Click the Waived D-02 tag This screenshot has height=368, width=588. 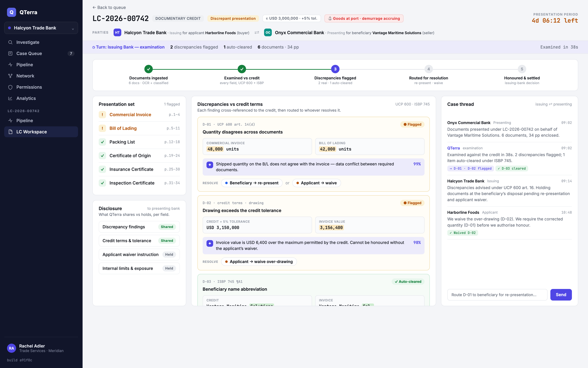462,233
